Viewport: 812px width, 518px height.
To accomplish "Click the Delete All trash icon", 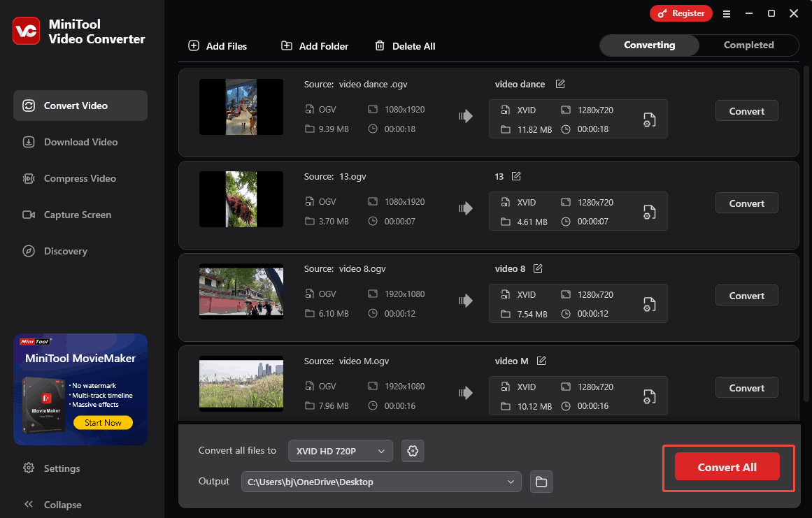I will [x=380, y=45].
